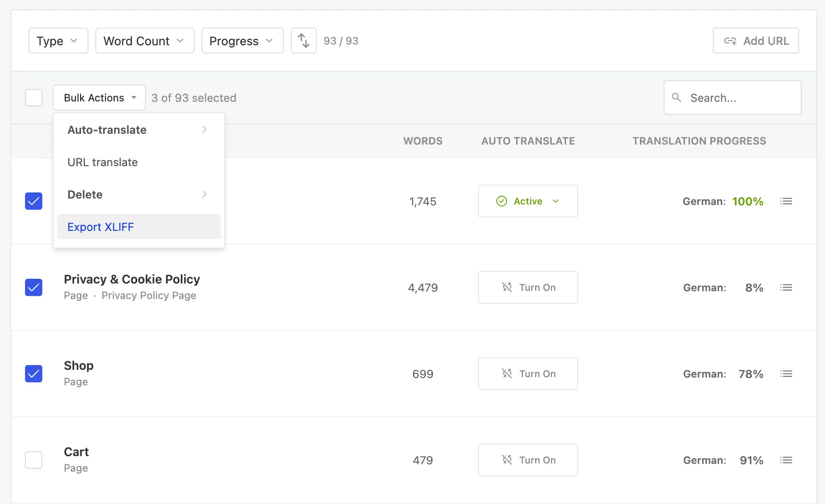Click auto-translate off icon in Shop row
This screenshot has width=825, height=504.
[507, 373]
